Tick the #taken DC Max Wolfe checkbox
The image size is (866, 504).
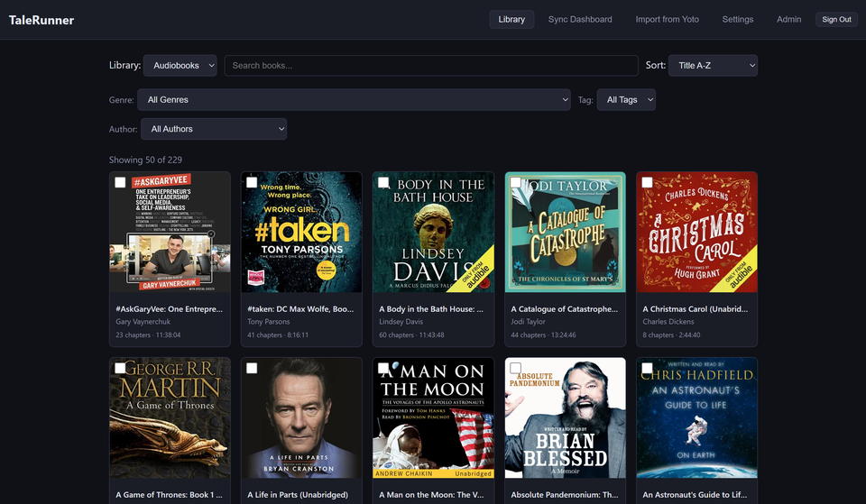click(x=252, y=182)
